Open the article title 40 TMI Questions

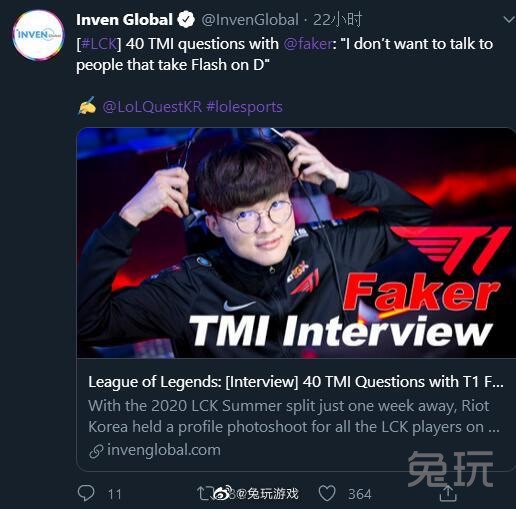296,382
